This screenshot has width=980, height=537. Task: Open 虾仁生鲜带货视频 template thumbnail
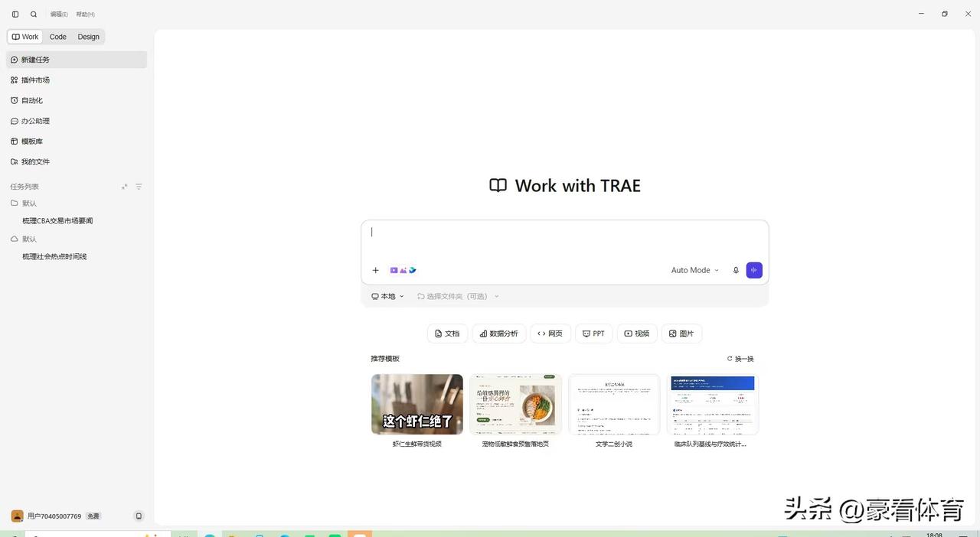[x=417, y=404]
